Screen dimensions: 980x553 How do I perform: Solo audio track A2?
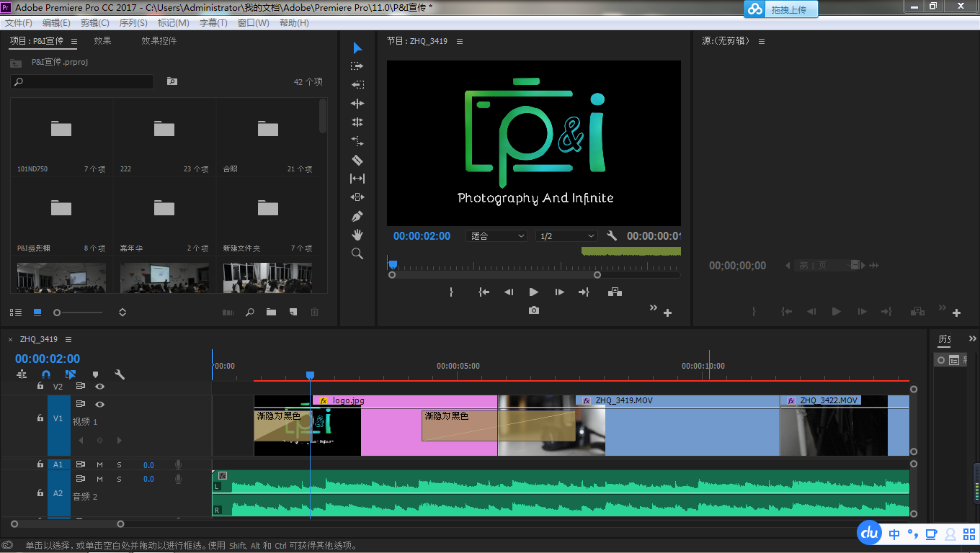coord(120,479)
